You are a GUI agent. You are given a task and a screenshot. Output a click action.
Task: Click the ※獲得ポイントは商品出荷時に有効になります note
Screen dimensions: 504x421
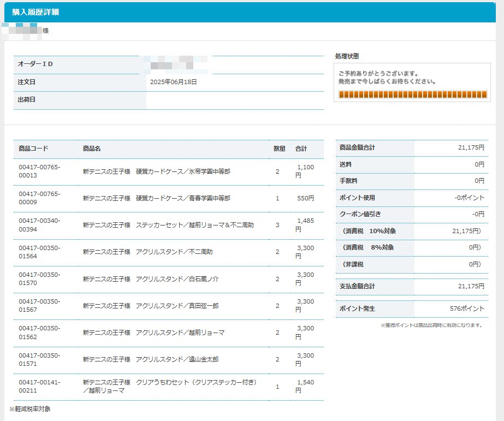tap(432, 325)
